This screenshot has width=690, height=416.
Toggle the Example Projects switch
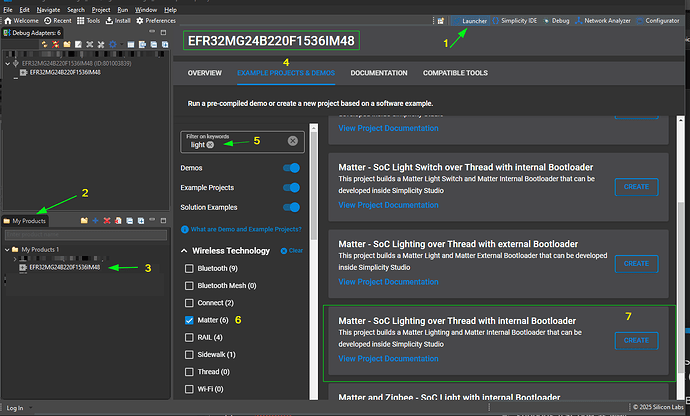pyautogui.click(x=291, y=188)
